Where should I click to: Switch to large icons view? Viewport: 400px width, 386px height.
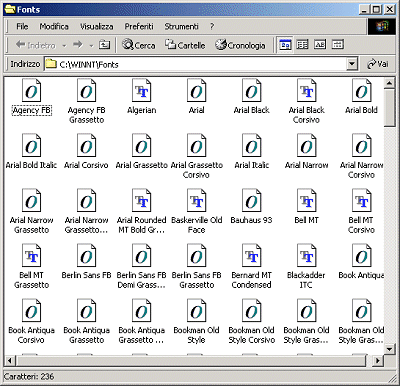tap(285, 45)
